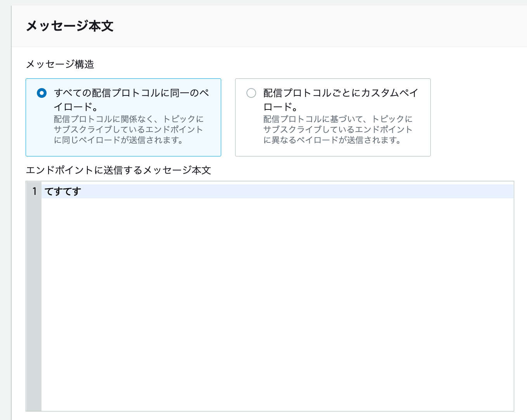
Task: Click the 'メッセージ構造' label
Action: (x=60, y=64)
